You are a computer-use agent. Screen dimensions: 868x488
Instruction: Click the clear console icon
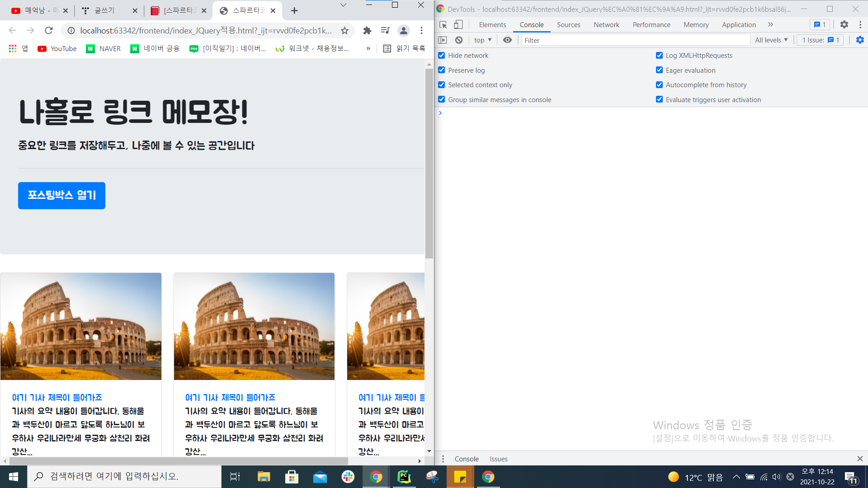click(x=459, y=40)
